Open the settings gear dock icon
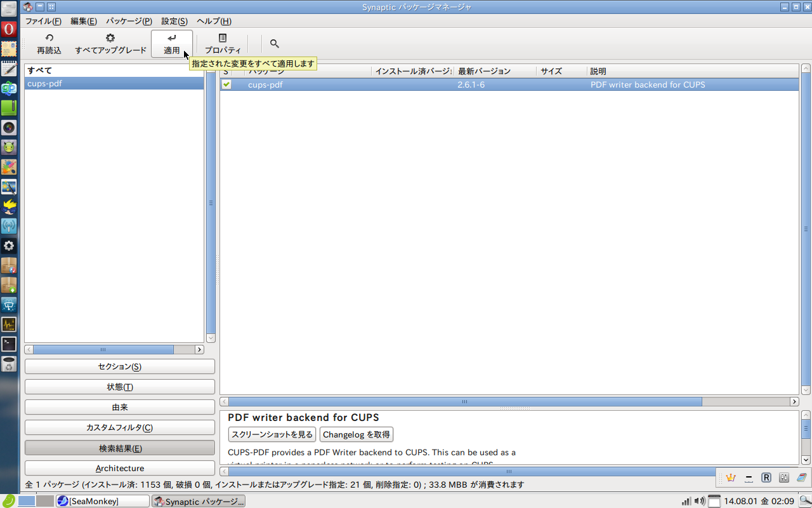This screenshot has width=812, height=508. pos(8,246)
